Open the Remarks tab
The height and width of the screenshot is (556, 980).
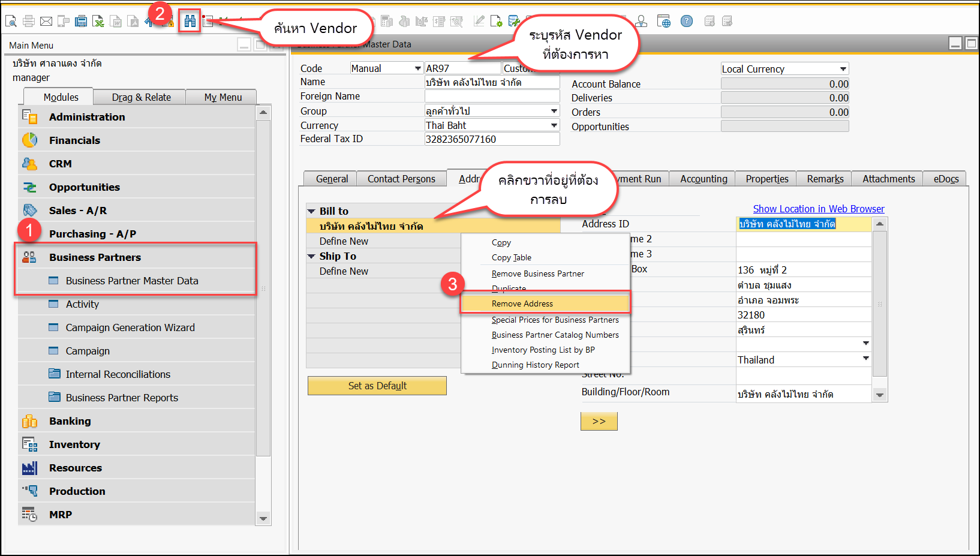(825, 179)
